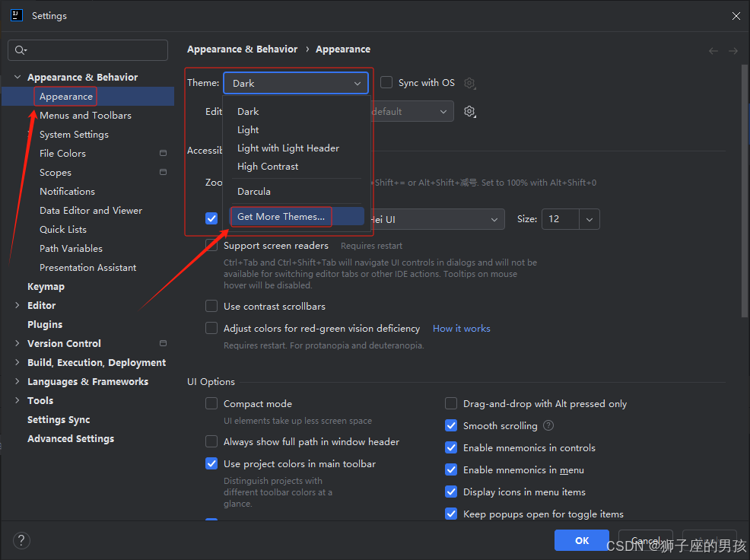Click Appearance & Behavior breadcrumb
This screenshot has height=560, width=750.
coord(242,49)
